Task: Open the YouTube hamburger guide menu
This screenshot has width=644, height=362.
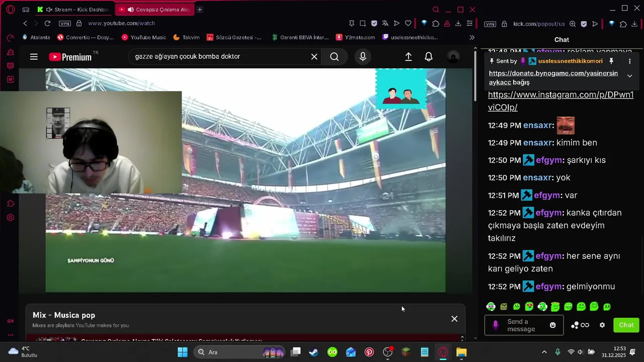Action: tap(34, 57)
